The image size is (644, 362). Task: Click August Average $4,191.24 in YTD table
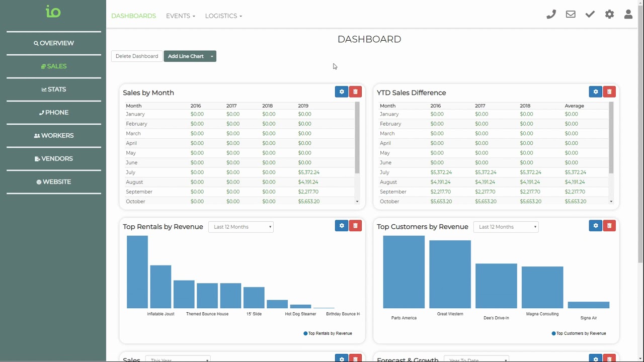575,182
